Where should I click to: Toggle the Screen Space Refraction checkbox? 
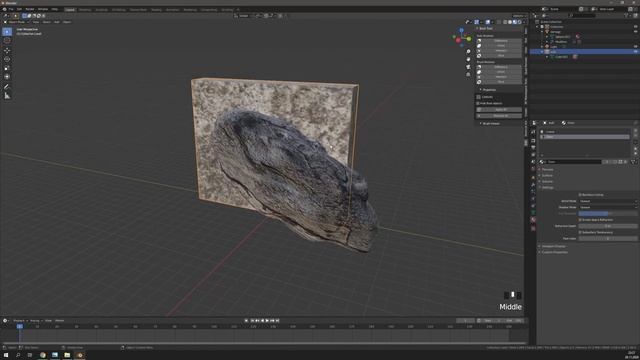pyautogui.click(x=580, y=220)
